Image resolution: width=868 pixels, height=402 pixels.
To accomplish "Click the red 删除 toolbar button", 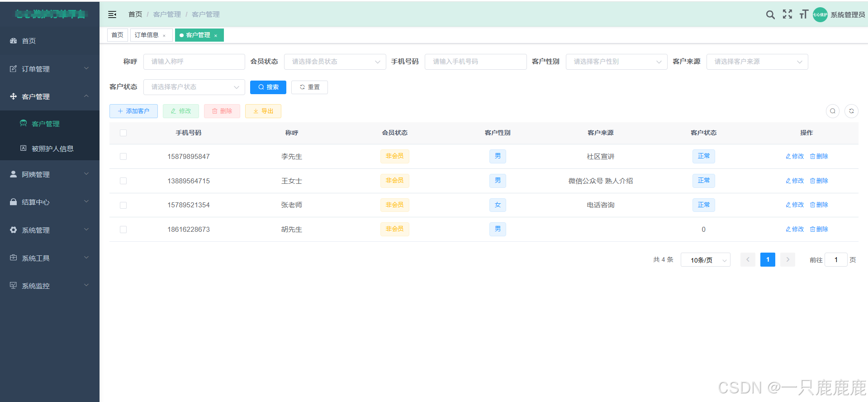I will [x=222, y=111].
